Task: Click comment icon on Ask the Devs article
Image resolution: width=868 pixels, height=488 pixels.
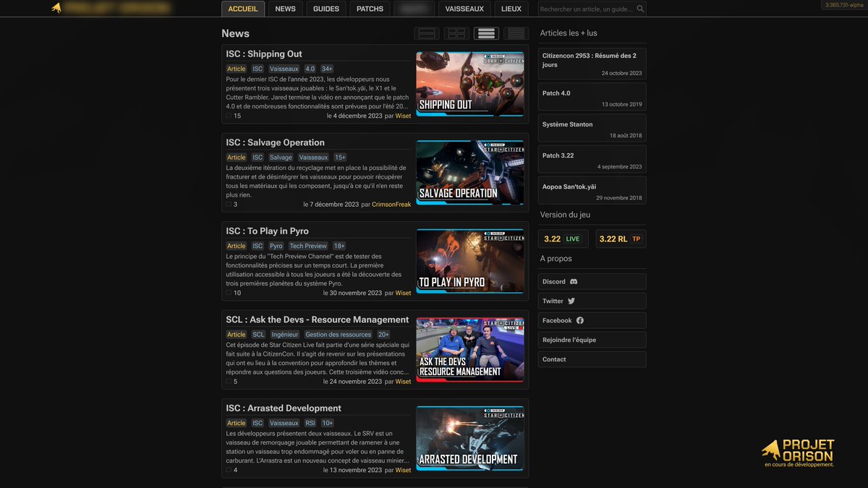Action: [x=229, y=382]
